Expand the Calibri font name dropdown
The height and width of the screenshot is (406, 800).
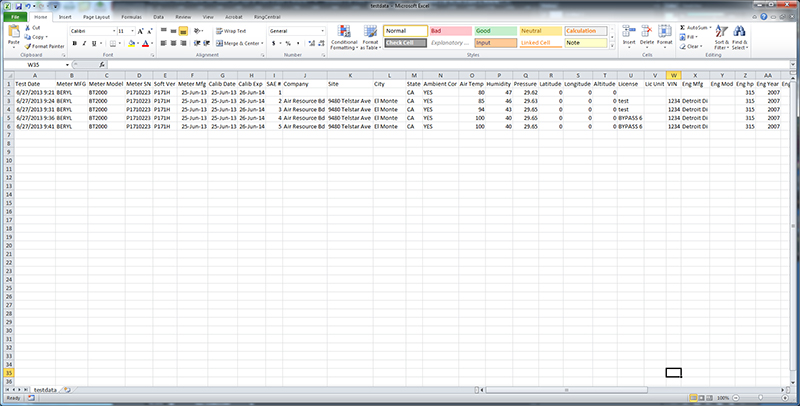[112, 31]
